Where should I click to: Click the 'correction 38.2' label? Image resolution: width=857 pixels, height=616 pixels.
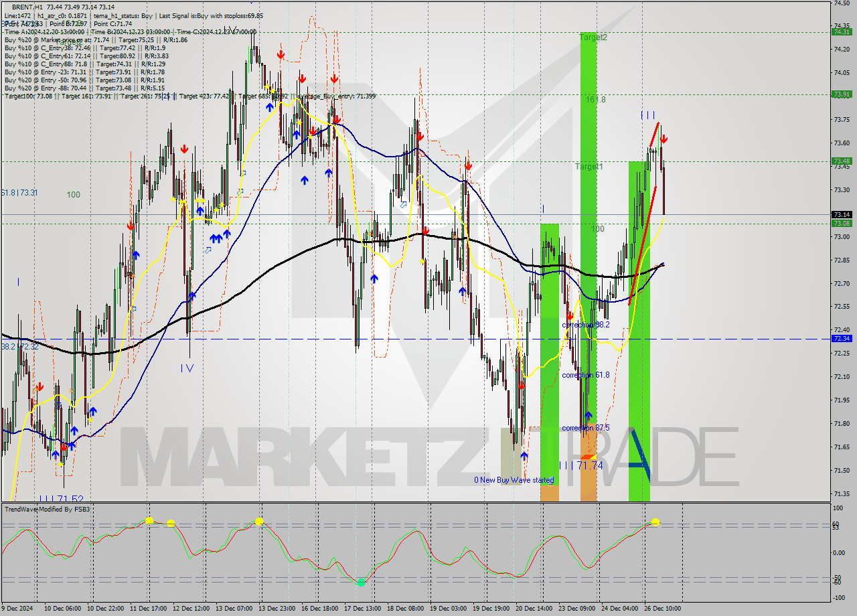(x=586, y=325)
